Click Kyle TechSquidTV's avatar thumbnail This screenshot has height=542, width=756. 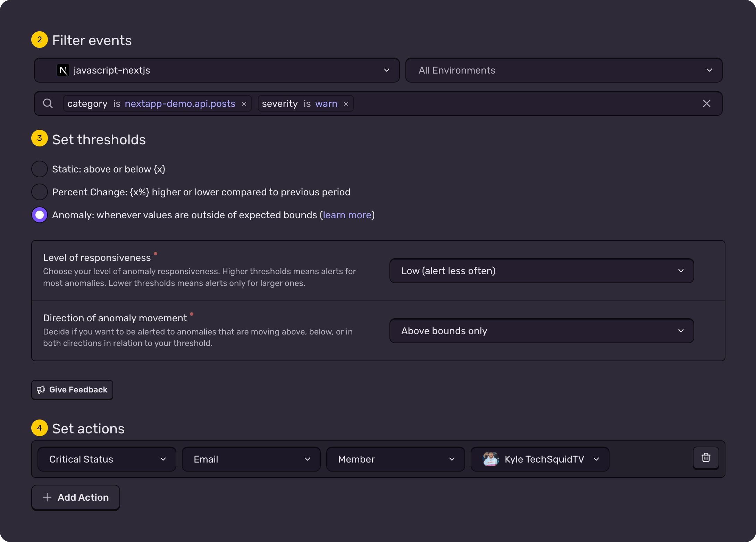pos(490,459)
